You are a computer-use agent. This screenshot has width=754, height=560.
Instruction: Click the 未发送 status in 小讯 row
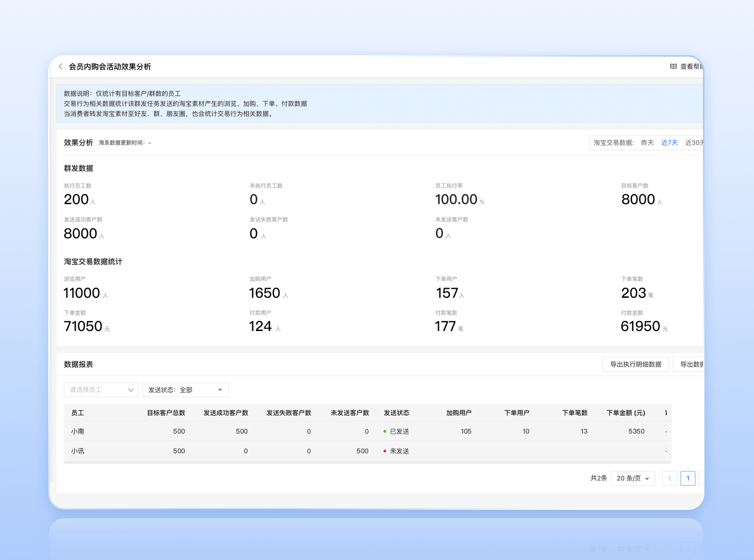click(396, 451)
